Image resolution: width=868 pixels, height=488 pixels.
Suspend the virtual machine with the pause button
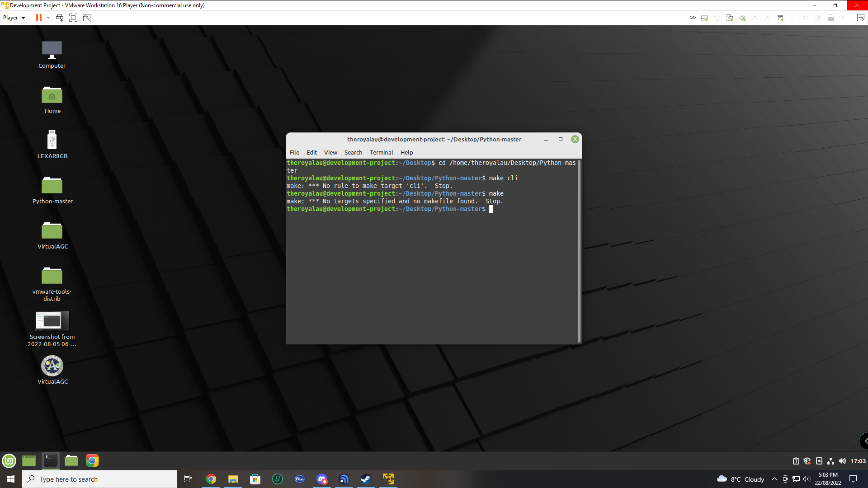pos(38,18)
